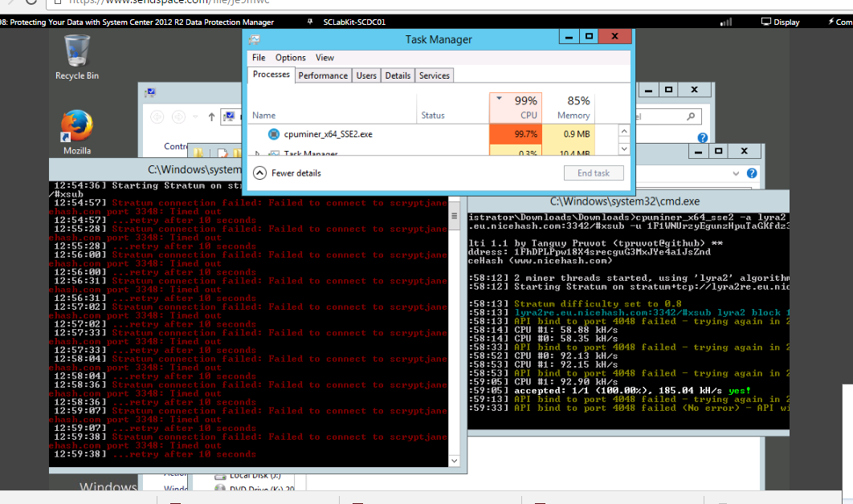Click the Protecting Your Data session title

pyautogui.click(x=137, y=22)
